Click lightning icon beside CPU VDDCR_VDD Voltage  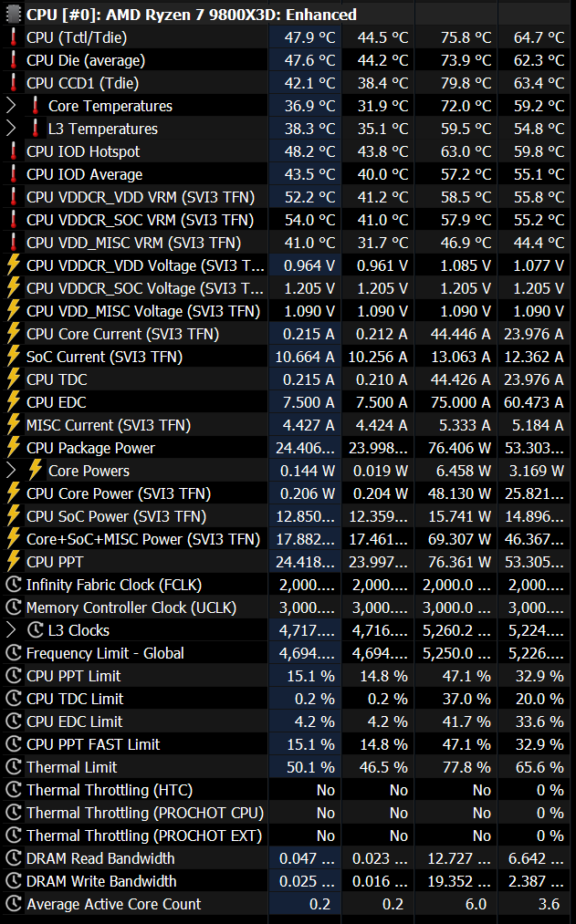pos(13,265)
